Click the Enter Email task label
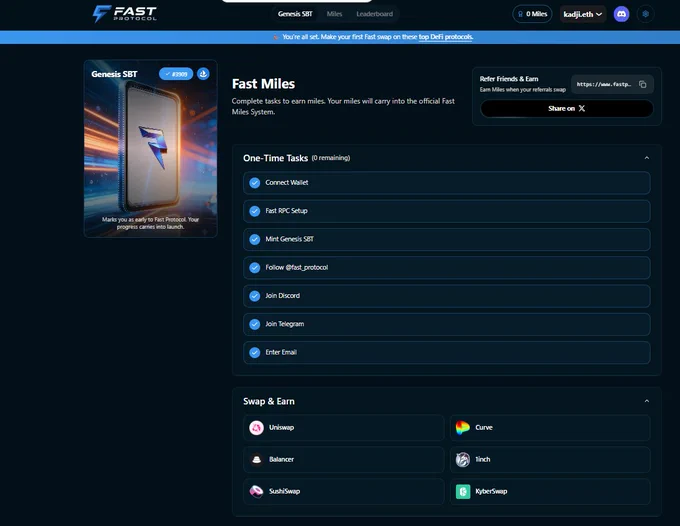The image size is (680, 526). pos(281,352)
